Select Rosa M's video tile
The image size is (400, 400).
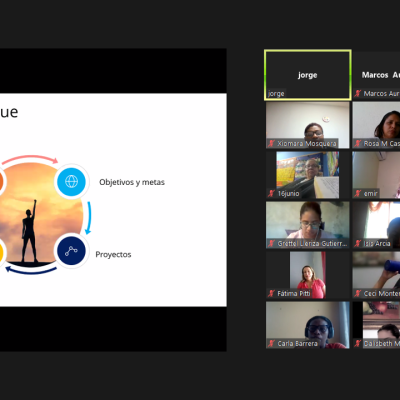376,125
